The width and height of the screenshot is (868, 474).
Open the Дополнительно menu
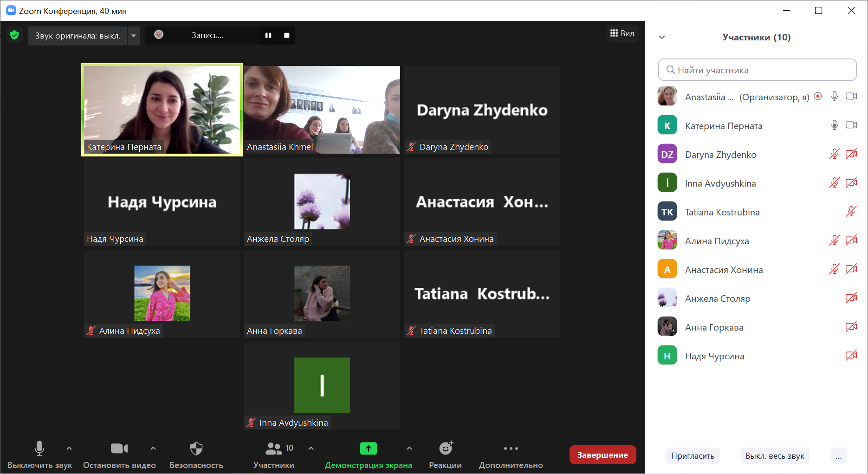click(x=511, y=455)
